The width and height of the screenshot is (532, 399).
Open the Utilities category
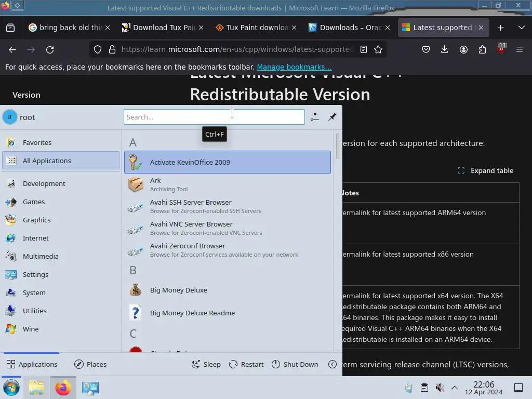[61, 311]
